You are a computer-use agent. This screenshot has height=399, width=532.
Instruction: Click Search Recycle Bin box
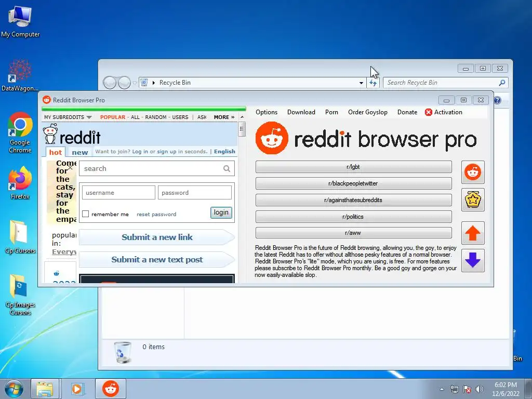click(x=445, y=83)
